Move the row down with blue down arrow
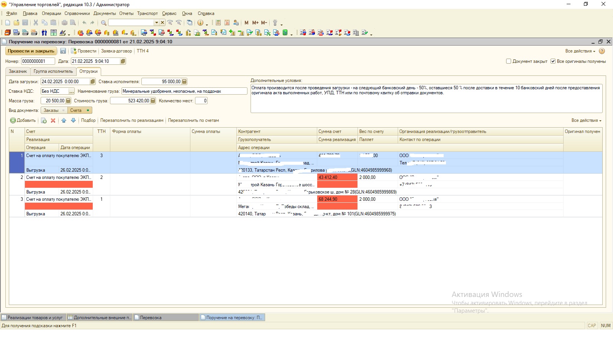 [73, 120]
